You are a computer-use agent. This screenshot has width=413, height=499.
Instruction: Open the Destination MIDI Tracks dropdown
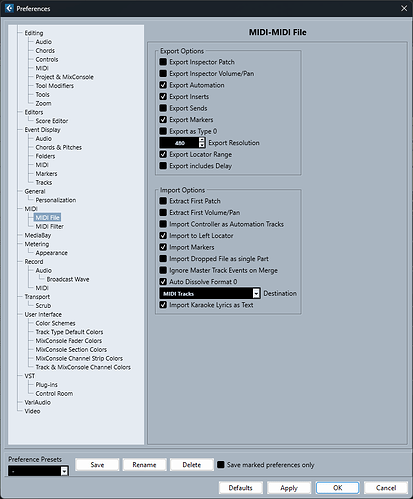pos(210,293)
